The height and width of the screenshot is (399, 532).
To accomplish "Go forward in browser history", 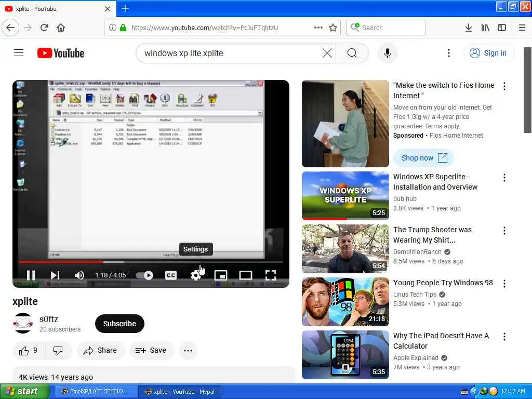I will pyautogui.click(x=28, y=28).
